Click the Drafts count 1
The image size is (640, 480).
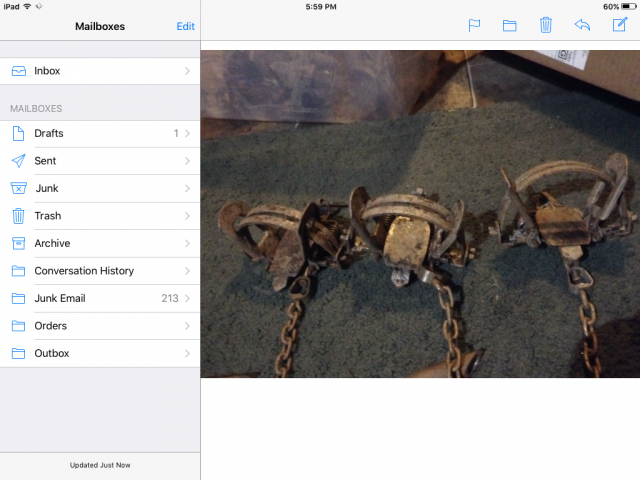pyautogui.click(x=176, y=133)
